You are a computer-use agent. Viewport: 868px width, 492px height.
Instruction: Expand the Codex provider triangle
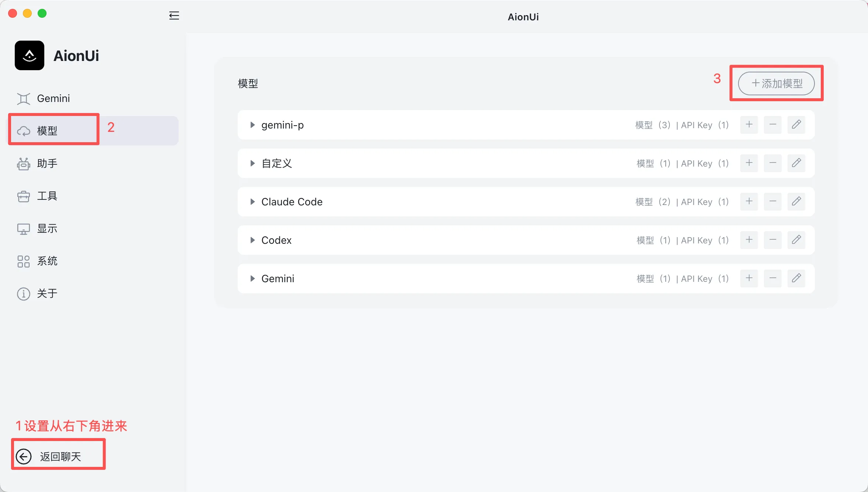click(252, 240)
